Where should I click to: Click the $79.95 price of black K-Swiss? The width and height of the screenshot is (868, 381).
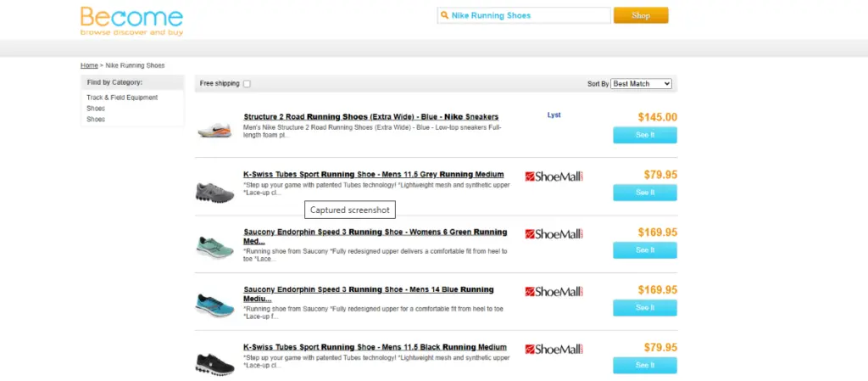(660, 348)
